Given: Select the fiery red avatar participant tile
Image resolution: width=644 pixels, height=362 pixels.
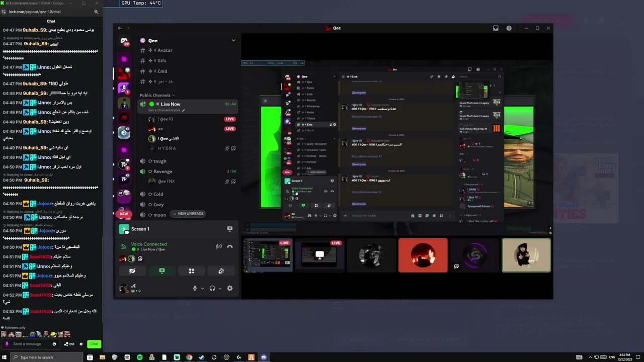Looking at the screenshot, I should point(423,255).
